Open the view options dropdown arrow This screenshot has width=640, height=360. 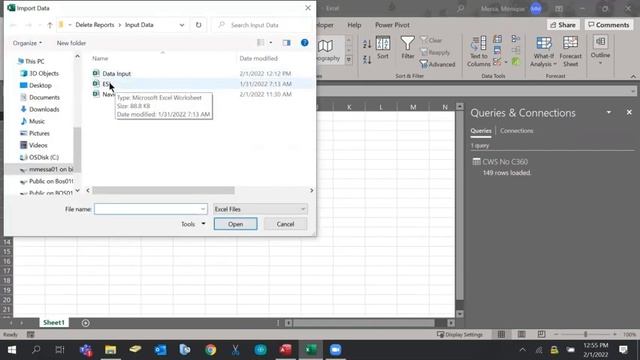pos(271,43)
